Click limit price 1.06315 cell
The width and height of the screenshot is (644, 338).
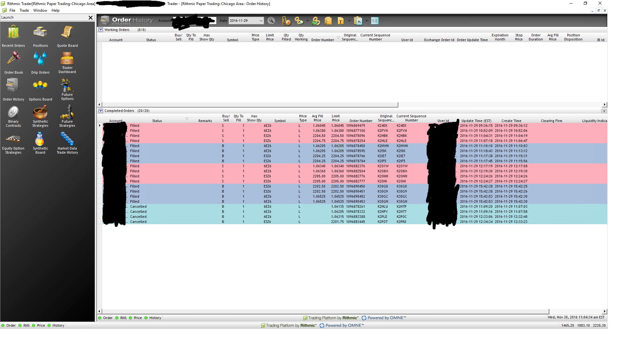337,217
